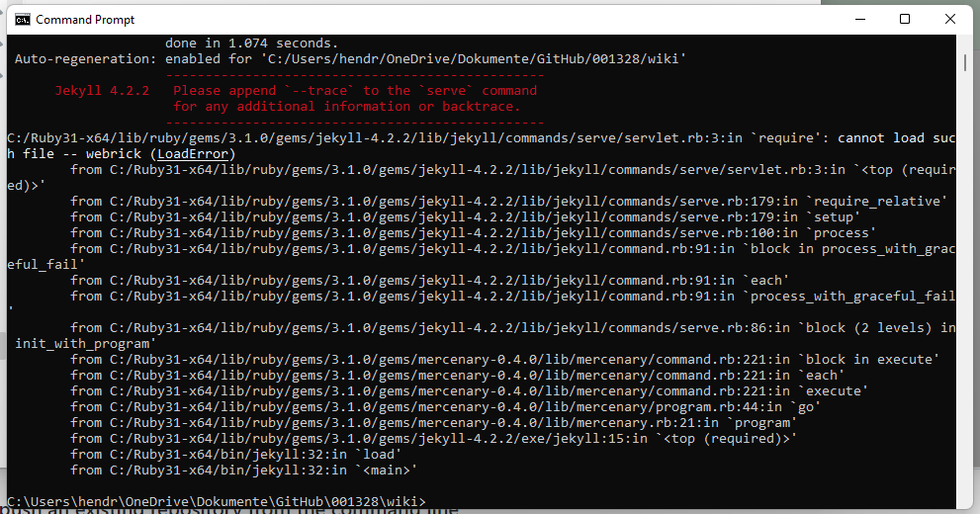
Task: Minimize the Command Prompt window
Action: pyautogui.click(x=860, y=20)
